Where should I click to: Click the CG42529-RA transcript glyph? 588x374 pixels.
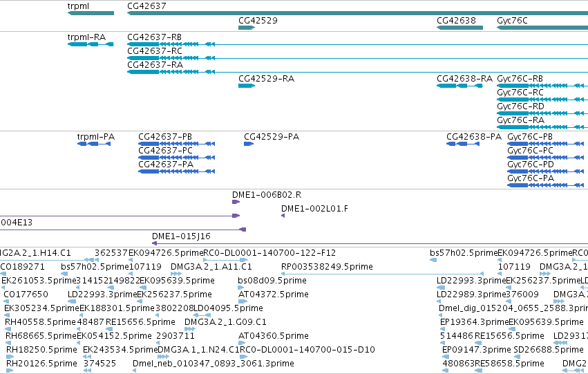(247, 86)
